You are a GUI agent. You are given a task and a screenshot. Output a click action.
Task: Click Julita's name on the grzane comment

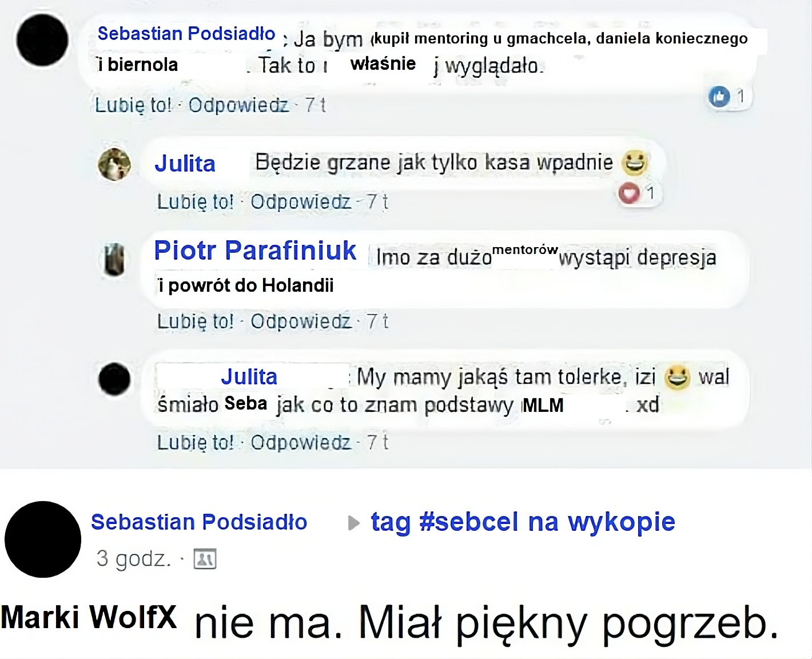click(x=185, y=164)
